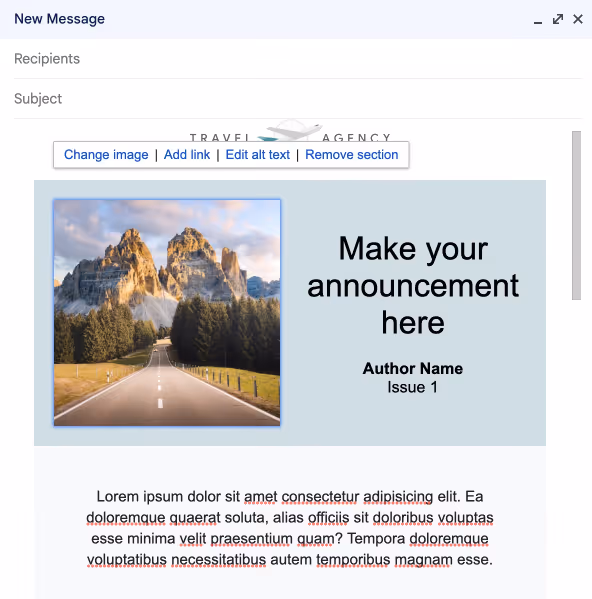
Task: Click the 'Issue 1' text
Action: (x=412, y=387)
